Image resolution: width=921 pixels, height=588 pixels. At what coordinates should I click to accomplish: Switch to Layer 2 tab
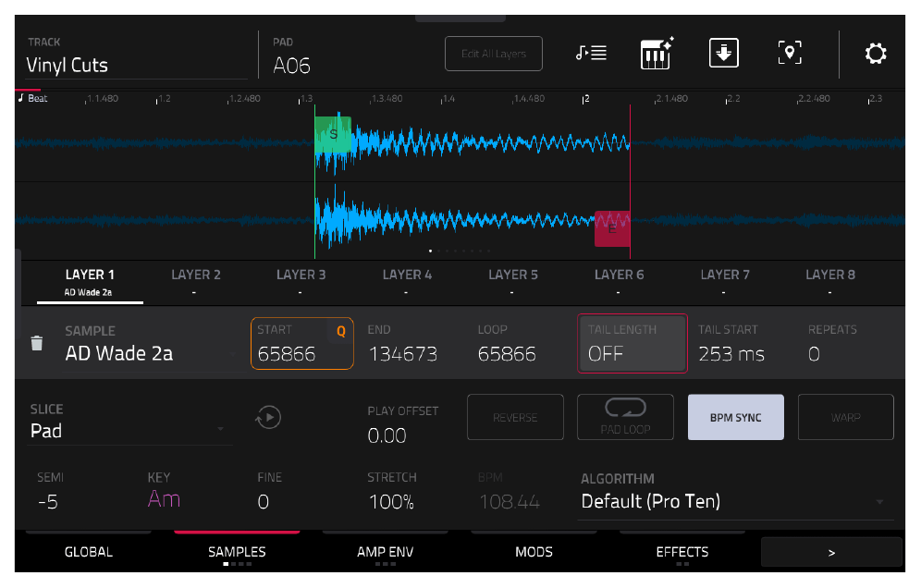pos(196,283)
